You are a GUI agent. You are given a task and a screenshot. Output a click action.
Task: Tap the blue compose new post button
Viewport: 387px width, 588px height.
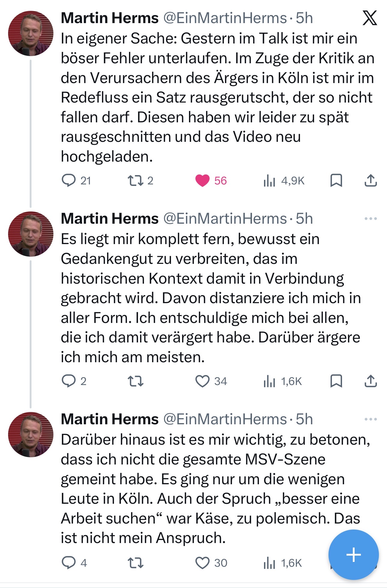[353, 554]
